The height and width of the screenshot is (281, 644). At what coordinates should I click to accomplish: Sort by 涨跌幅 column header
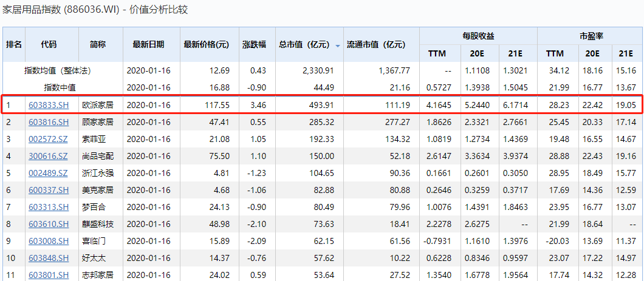254,45
